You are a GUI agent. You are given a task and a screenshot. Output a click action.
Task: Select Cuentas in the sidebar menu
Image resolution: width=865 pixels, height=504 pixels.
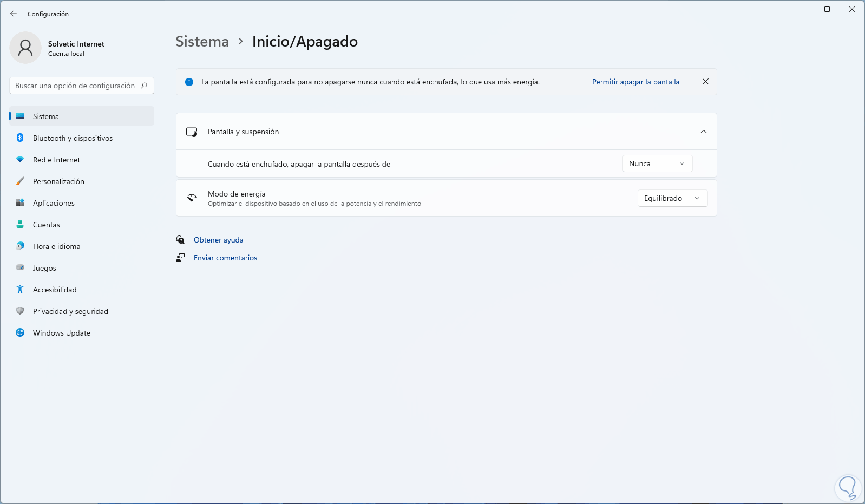(46, 225)
